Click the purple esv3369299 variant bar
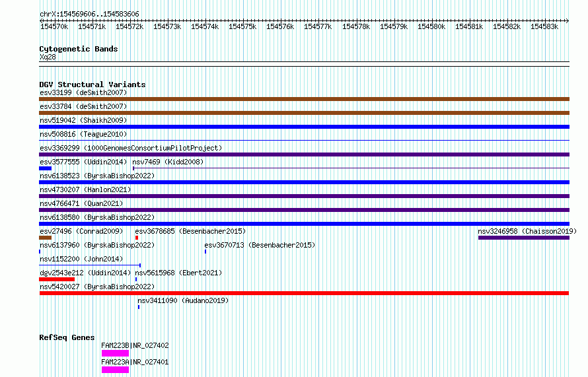This screenshot has width=588, height=377. point(304,154)
